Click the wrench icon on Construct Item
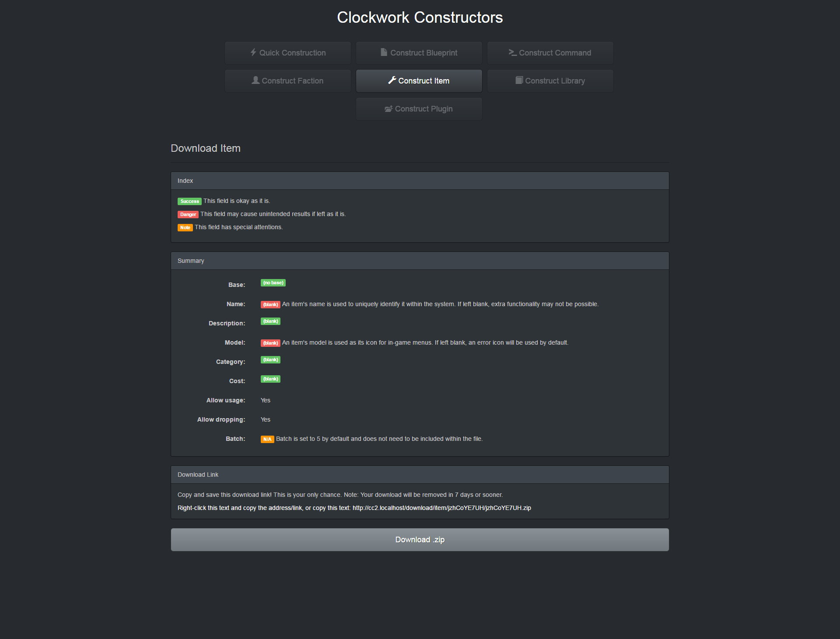Image resolution: width=840 pixels, height=639 pixels. click(392, 80)
